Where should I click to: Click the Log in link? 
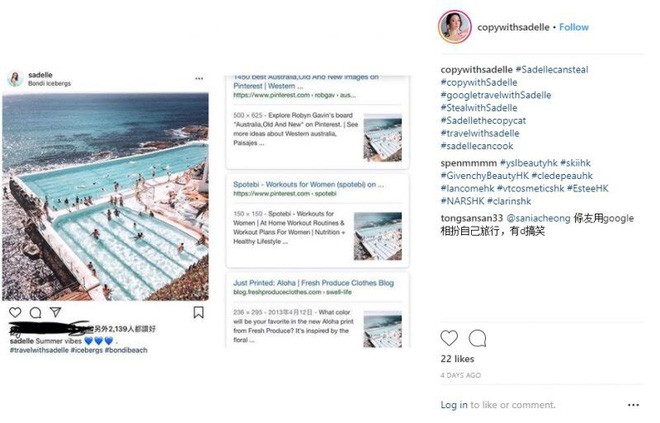click(x=454, y=405)
